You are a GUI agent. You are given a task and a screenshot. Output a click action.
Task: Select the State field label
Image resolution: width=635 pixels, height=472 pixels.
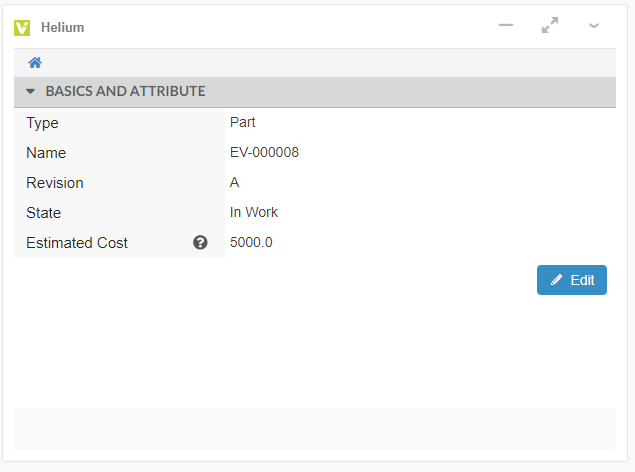tap(44, 213)
